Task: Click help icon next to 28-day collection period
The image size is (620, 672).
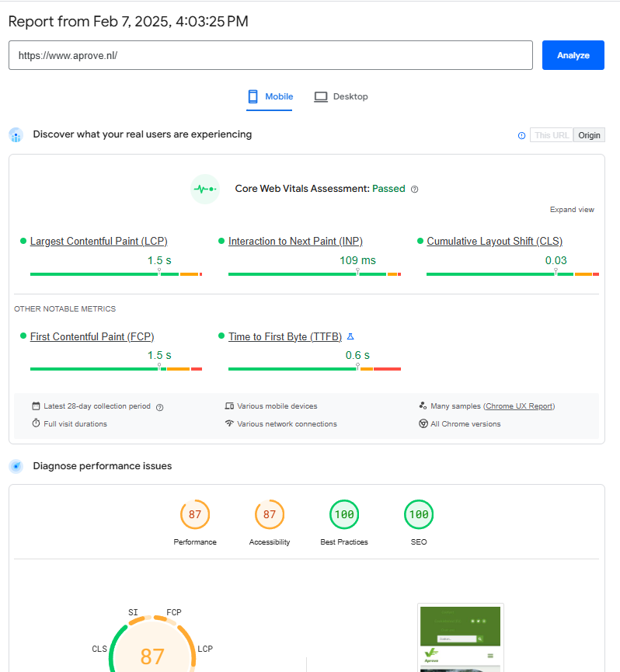Action: (160, 406)
